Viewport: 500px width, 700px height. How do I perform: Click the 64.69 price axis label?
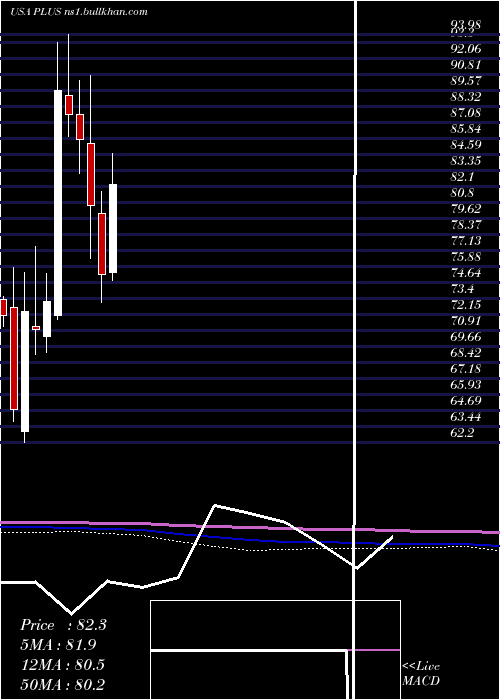coord(466,401)
